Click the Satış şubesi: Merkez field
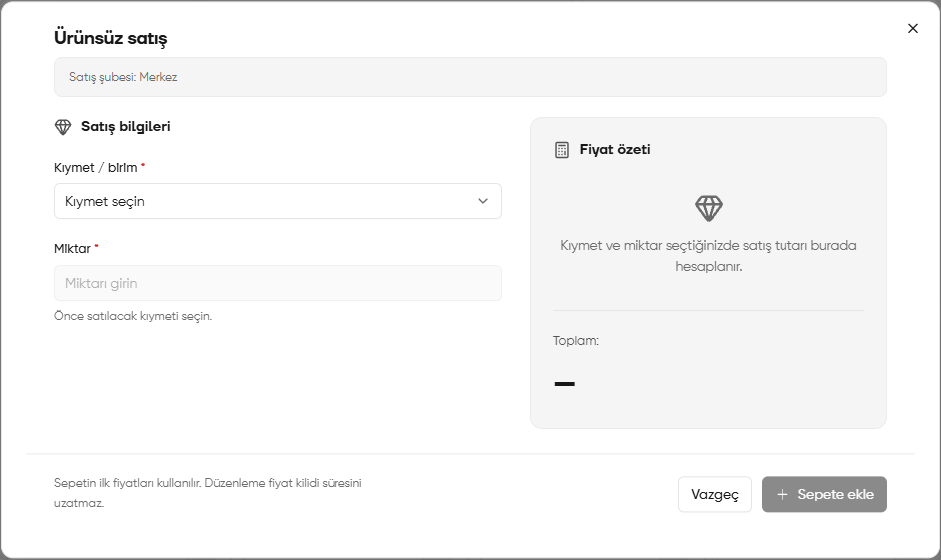Screen dimensions: 941x560 470,77
